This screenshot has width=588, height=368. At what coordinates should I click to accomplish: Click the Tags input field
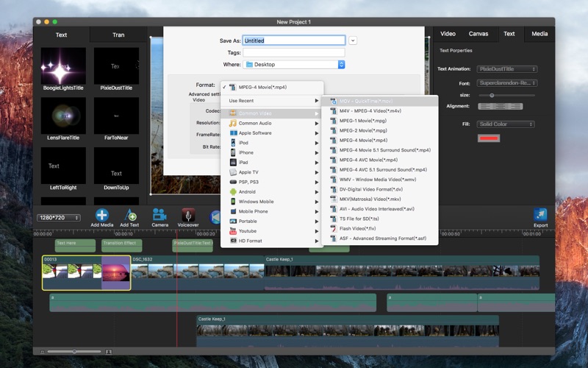[x=293, y=52]
